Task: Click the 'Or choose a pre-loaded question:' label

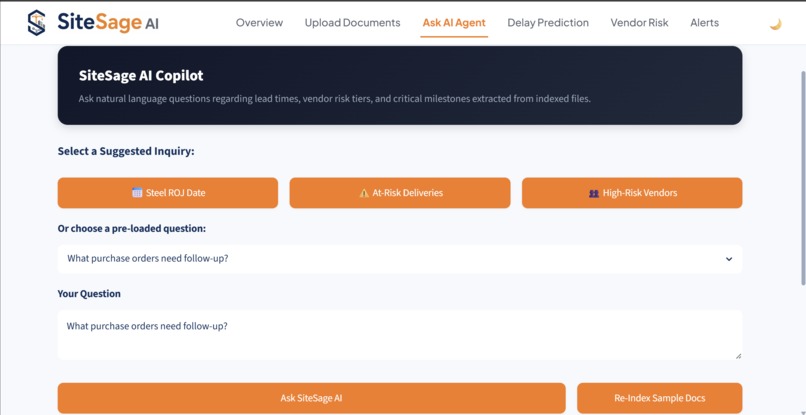Action: click(x=132, y=228)
